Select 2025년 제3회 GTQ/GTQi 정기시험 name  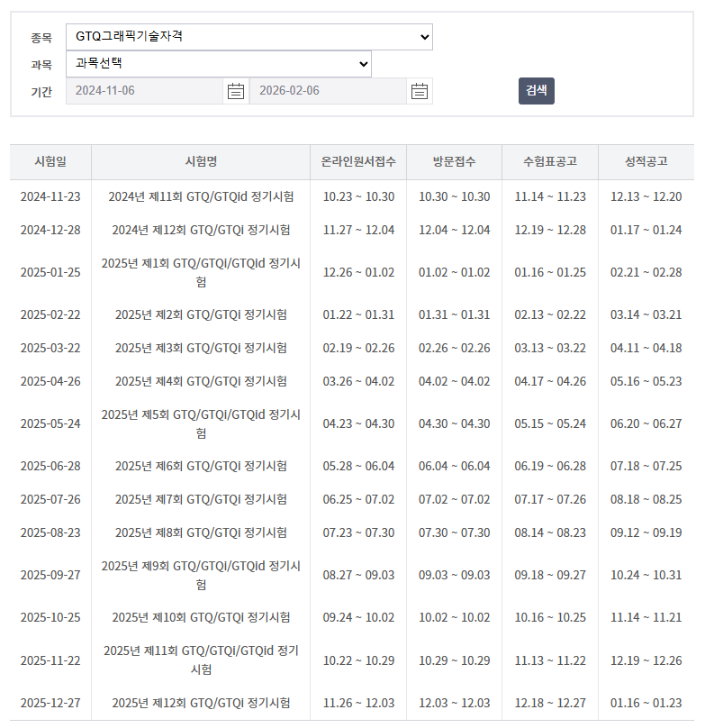201,348
